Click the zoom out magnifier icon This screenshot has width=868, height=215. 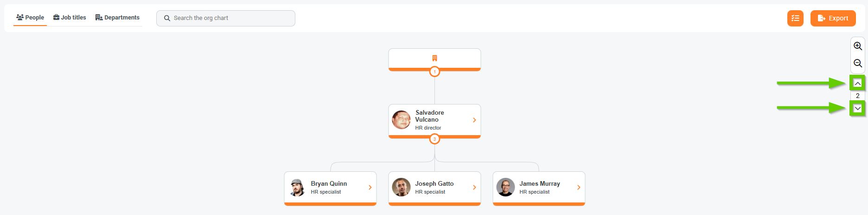coord(857,64)
